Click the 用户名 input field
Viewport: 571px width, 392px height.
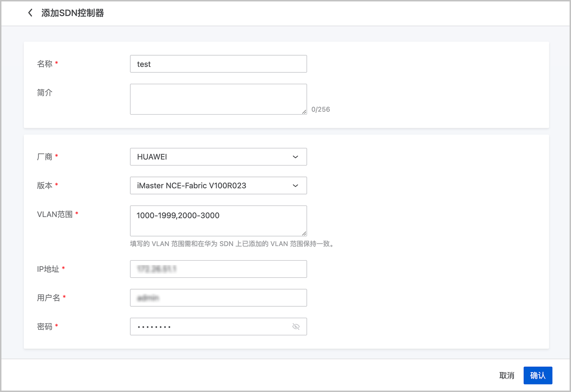pos(218,298)
